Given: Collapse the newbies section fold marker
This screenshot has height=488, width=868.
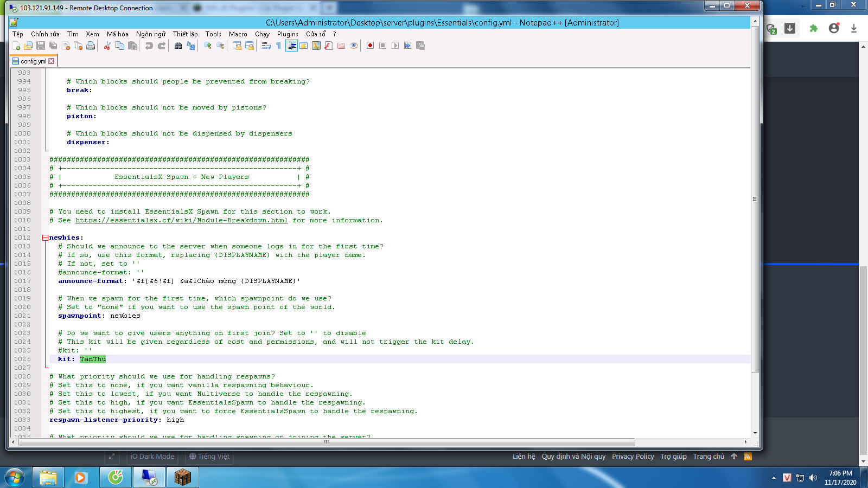Looking at the screenshot, I should [45, 237].
